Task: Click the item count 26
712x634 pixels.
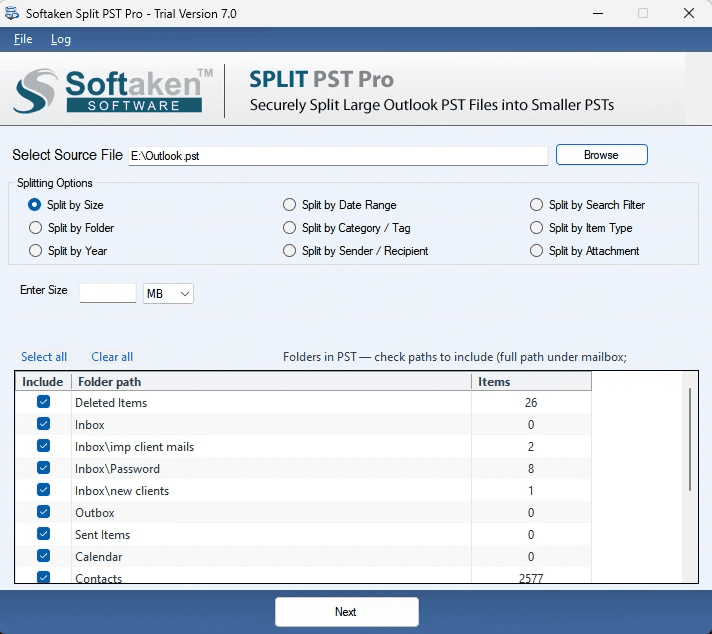Action: [x=531, y=403]
